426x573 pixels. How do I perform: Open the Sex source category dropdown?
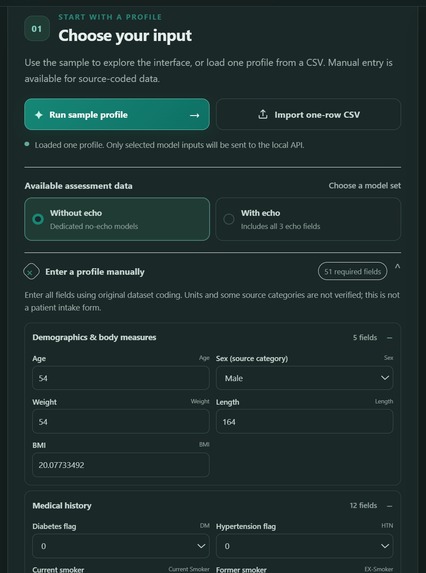tap(304, 378)
